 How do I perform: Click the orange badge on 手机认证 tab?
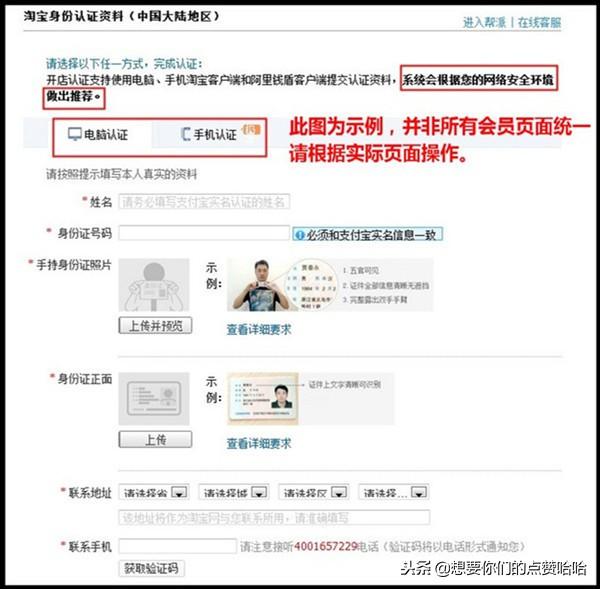251,129
